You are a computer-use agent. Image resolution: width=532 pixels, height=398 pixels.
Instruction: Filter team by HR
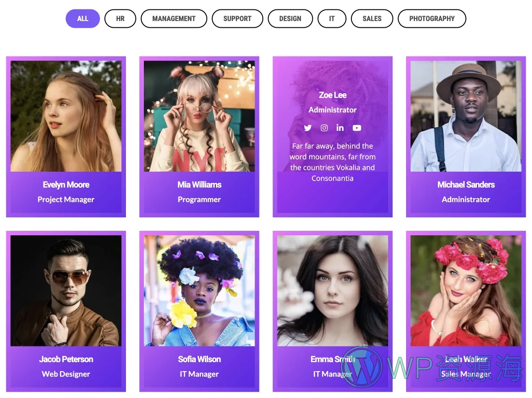[120, 19]
